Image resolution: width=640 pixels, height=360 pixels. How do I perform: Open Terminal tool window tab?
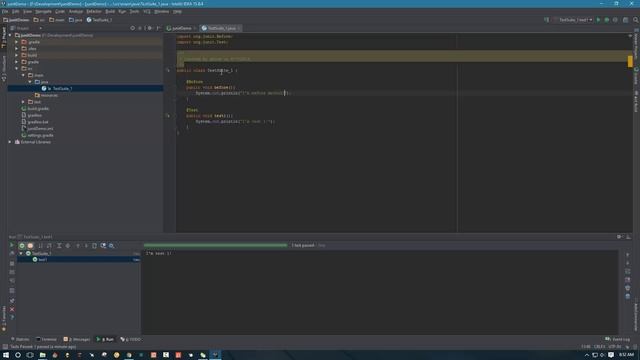pyautogui.click(x=46, y=339)
